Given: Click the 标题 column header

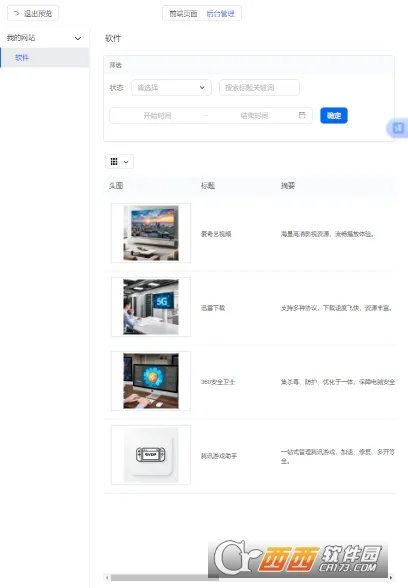Looking at the screenshot, I should tap(208, 186).
